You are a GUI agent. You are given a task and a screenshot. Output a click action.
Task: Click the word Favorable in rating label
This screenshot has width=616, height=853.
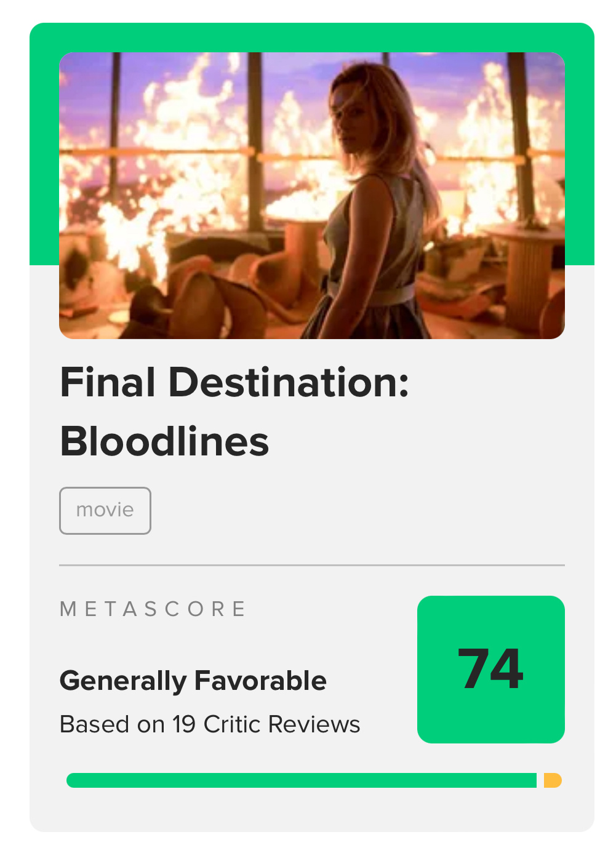click(260, 681)
